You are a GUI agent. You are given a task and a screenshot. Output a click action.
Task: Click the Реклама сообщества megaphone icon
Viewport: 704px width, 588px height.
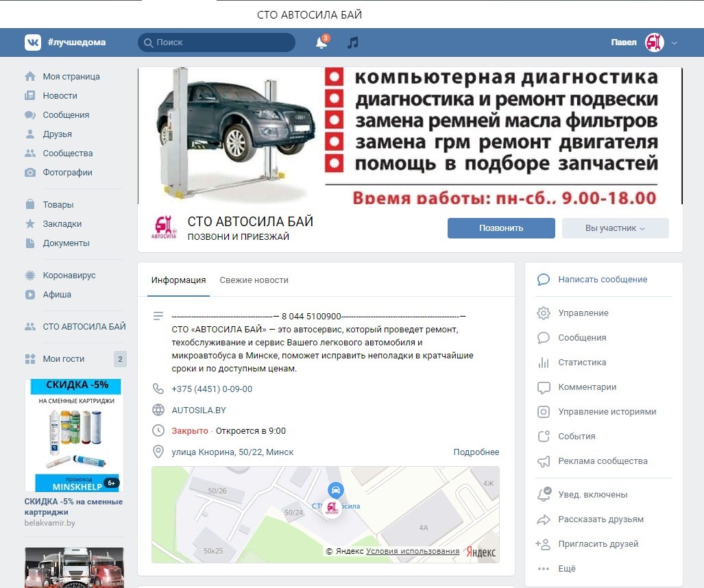click(x=544, y=461)
